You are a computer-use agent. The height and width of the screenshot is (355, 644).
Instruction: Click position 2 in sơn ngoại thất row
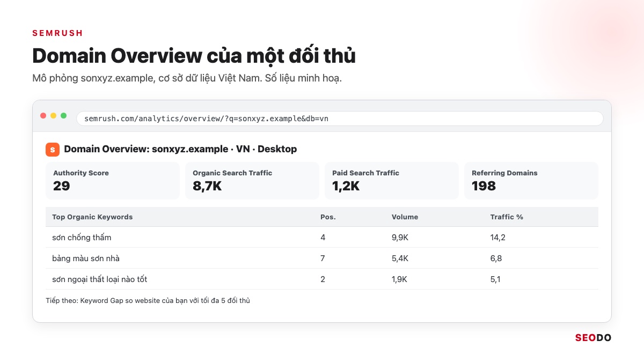tap(323, 279)
